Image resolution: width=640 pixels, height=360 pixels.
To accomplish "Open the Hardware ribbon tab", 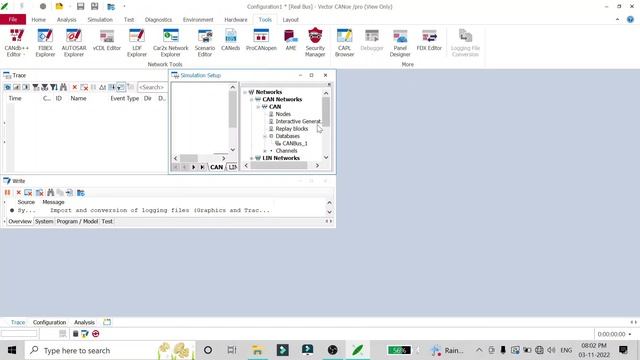I will coord(236,20).
